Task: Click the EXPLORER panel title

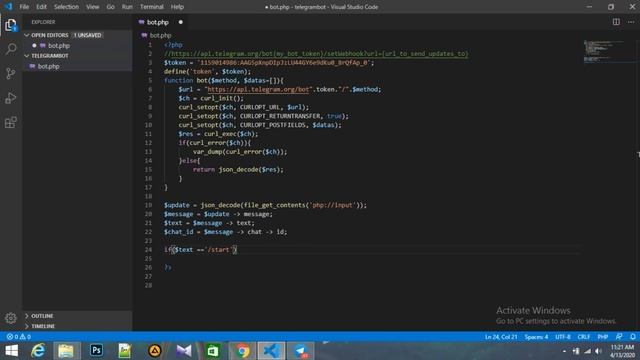Action: pos(43,22)
